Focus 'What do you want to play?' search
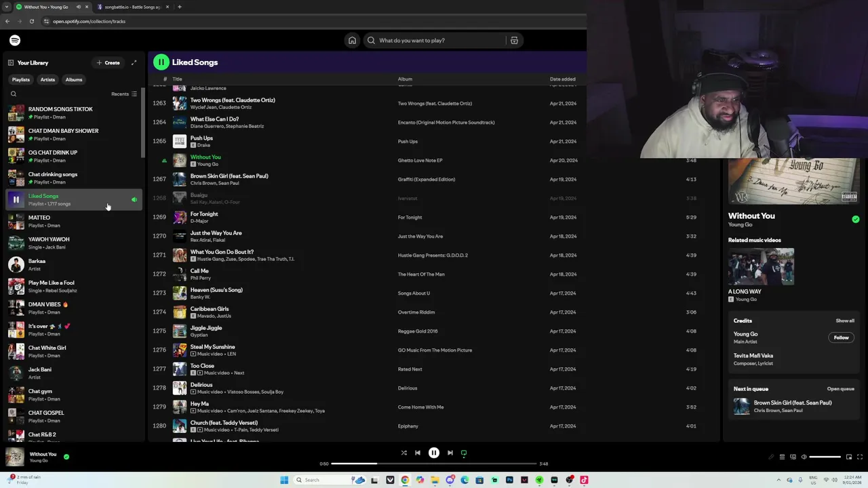Viewport: 868px width, 488px height. tap(434, 41)
